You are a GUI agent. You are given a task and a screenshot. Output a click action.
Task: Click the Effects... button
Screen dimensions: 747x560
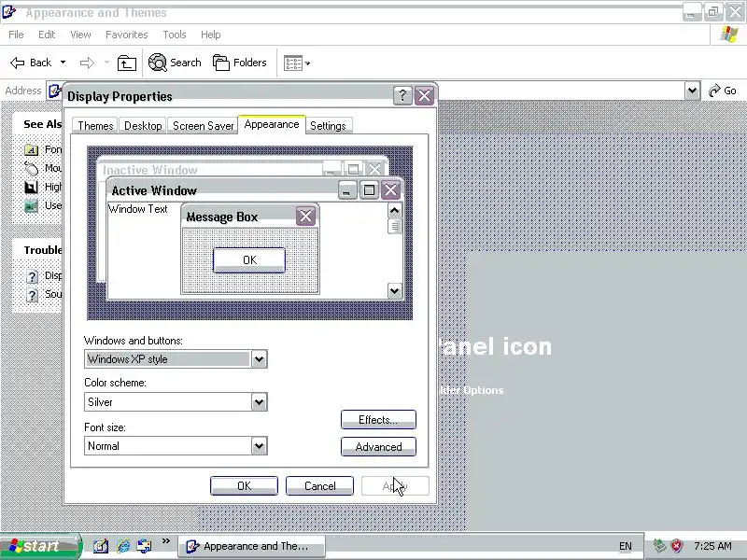coord(378,419)
